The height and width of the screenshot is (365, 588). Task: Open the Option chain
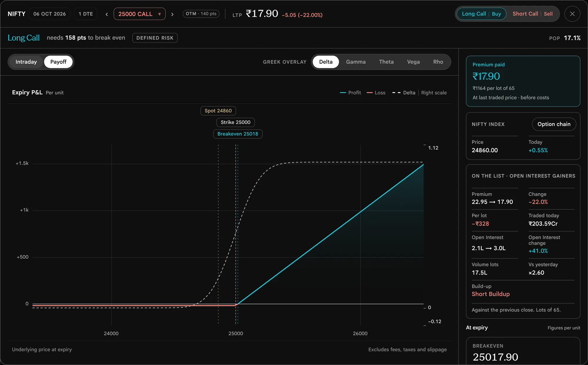[x=554, y=124]
